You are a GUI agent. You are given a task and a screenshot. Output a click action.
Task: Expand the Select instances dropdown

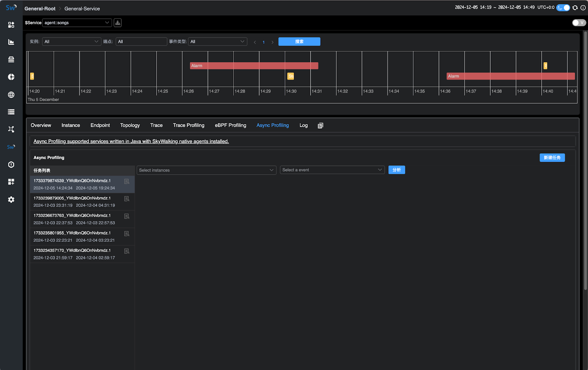(x=206, y=170)
